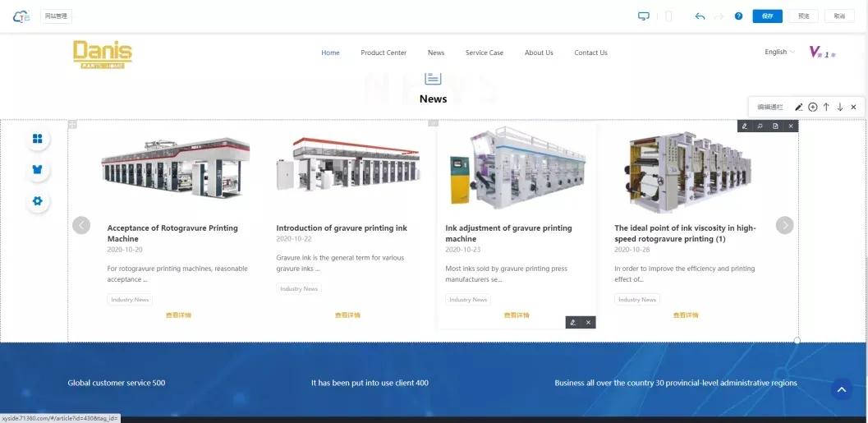Click the second icon in dark module toolbar
This screenshot has height=423, width=868.
click(760, 126)
